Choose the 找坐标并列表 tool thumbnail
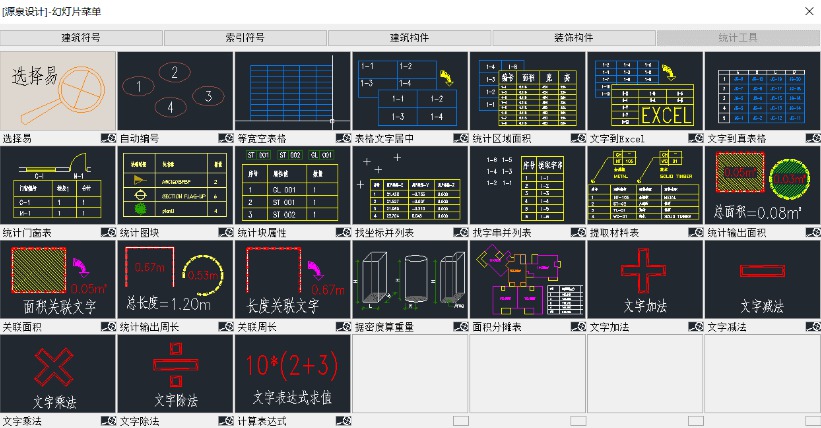 [x=410, y=185]
